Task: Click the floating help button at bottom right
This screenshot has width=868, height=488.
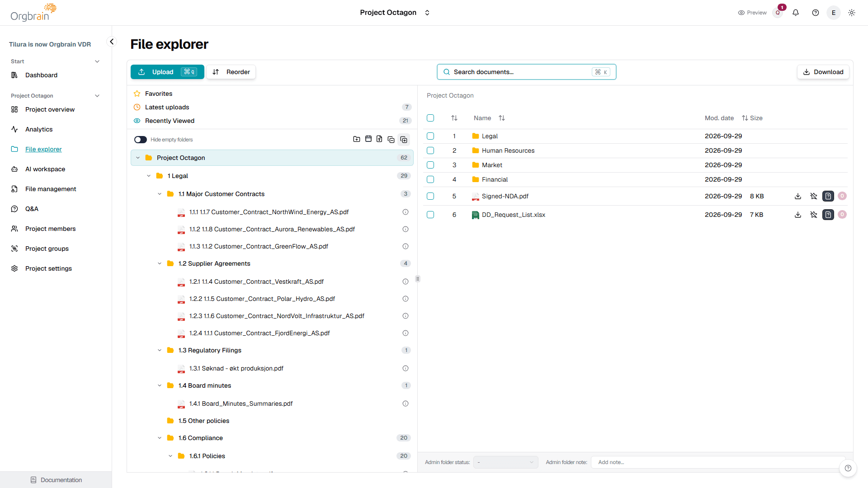Action: 848,468
